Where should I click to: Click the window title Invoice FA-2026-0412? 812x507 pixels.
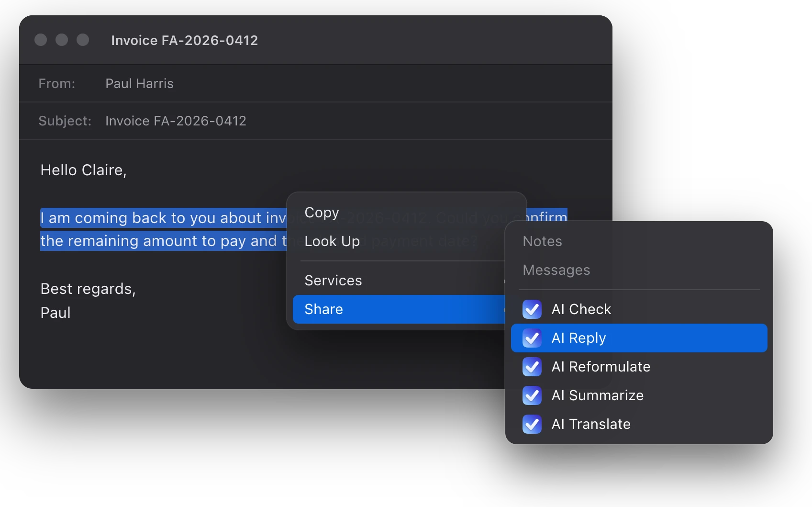(184, 40)
